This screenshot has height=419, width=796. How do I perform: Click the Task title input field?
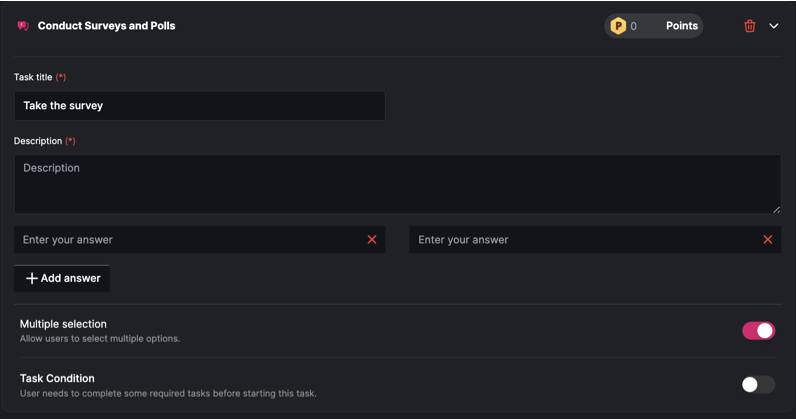point(199,106)
